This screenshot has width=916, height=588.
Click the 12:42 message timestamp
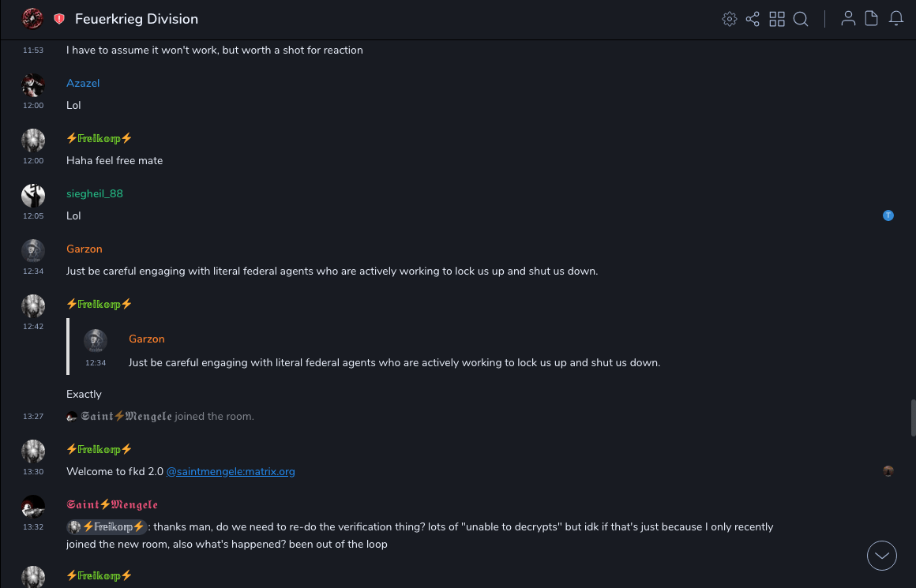(33, 326)
